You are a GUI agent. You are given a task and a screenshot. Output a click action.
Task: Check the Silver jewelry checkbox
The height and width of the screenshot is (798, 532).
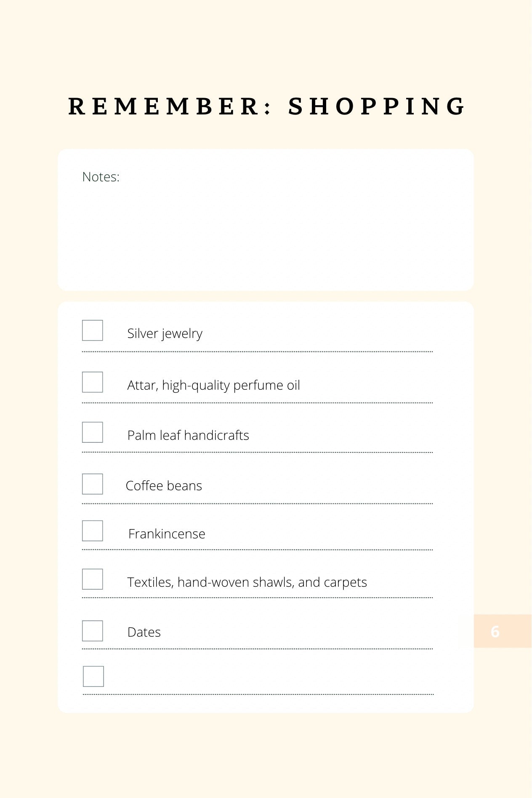(93, 330)
